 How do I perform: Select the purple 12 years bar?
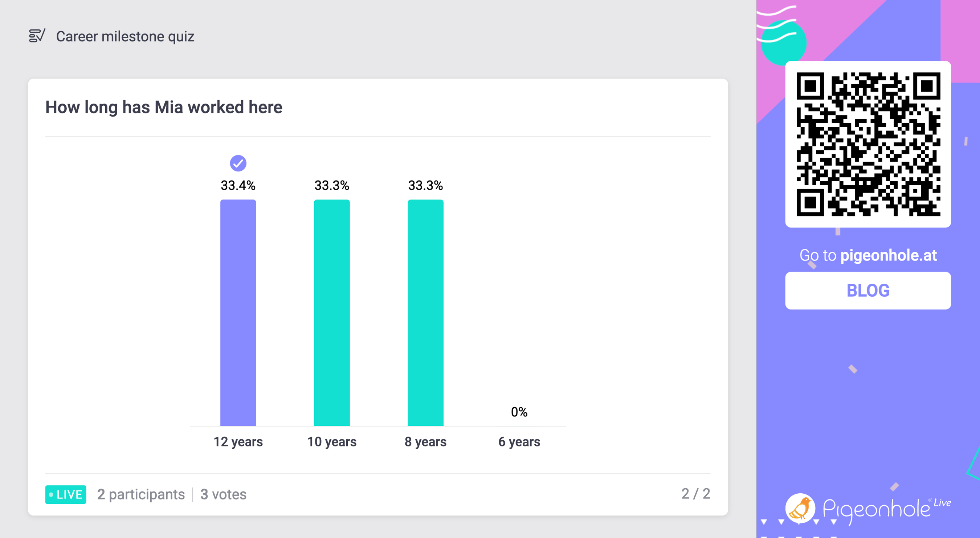click(x=238, y=313)
